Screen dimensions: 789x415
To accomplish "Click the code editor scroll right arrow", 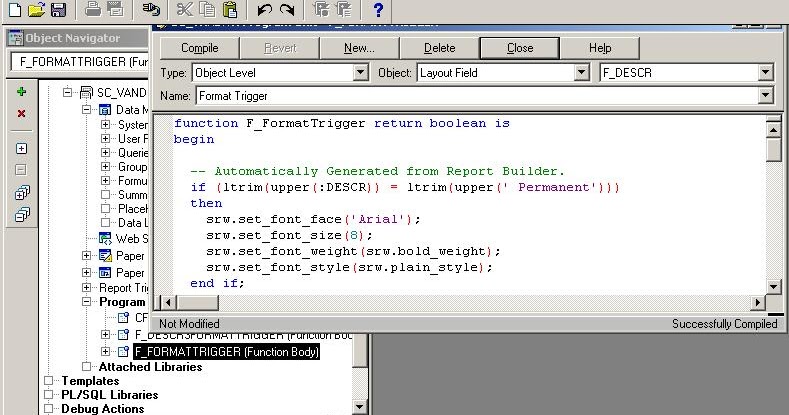I will (757, 302).
